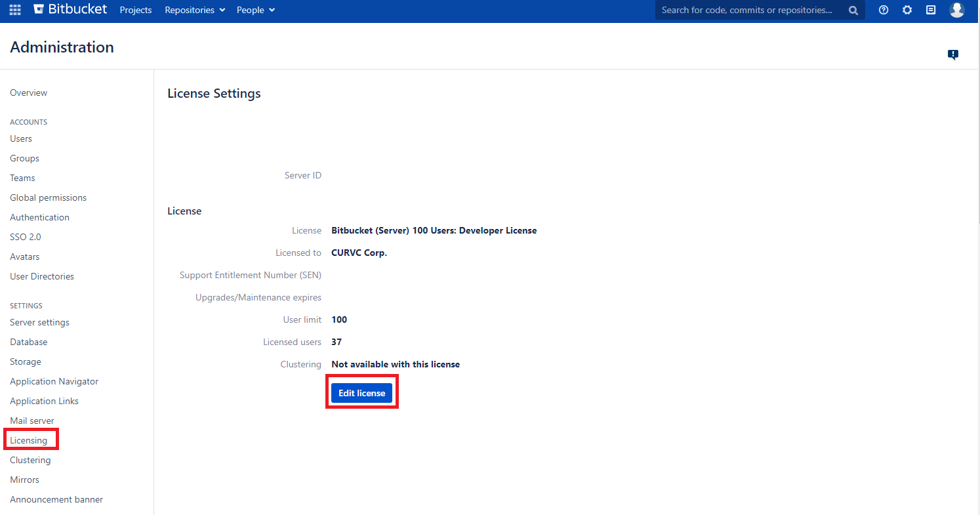Open the application switcher grid icon
This screenshot has width=980, height=515.
(x=15, y=10)
